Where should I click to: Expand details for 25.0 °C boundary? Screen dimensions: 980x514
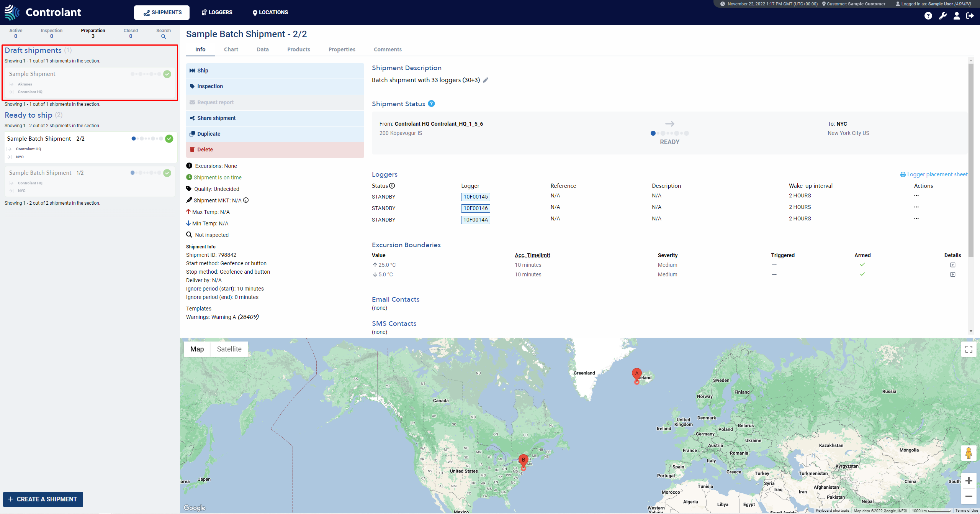tap(952, 265)
